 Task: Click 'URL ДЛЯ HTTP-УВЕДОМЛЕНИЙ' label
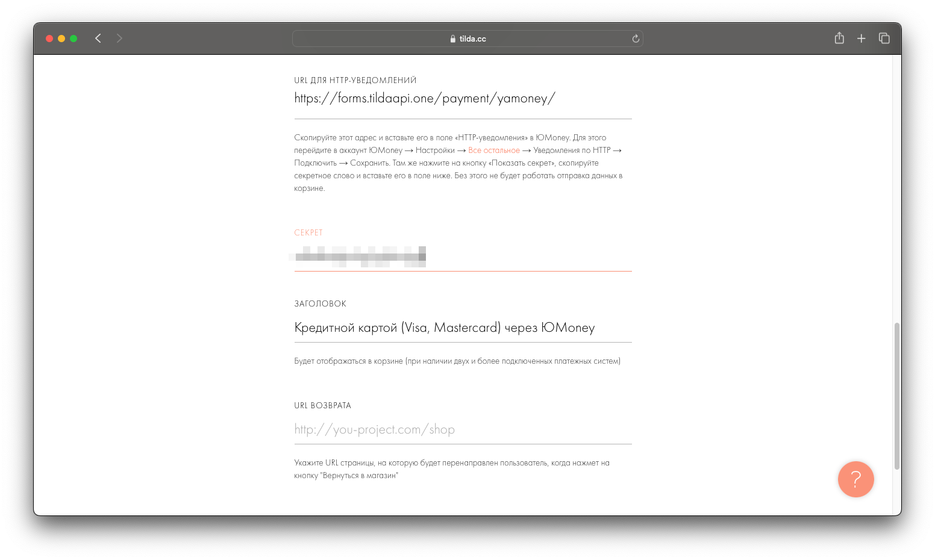(x=355, y=81)
